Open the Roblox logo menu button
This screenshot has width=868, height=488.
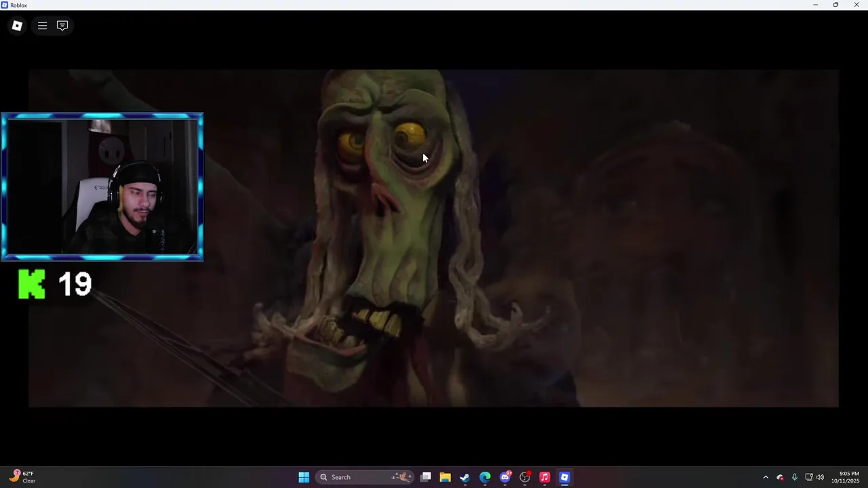[x=17, y=26]
